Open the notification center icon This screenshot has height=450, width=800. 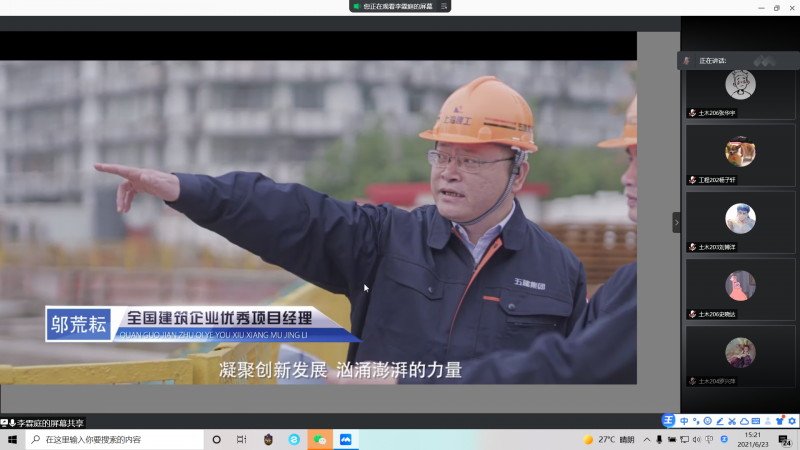coord(786,439)
